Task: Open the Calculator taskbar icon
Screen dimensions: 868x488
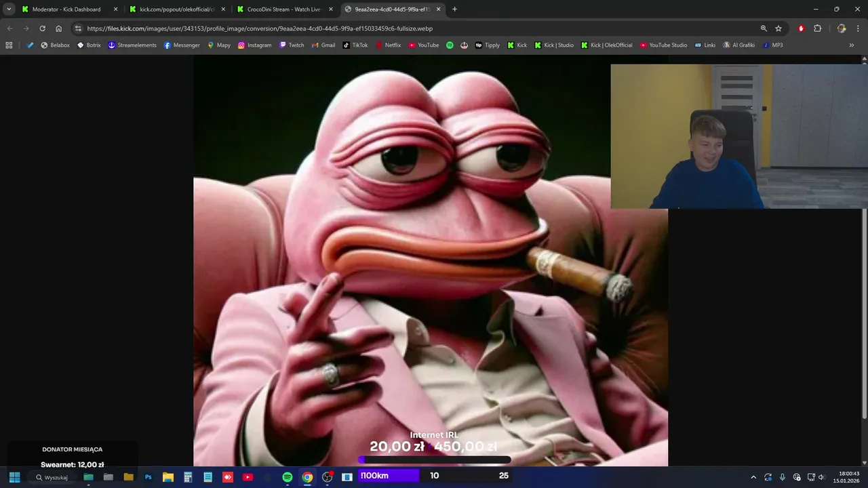Action: click(188, 476)
